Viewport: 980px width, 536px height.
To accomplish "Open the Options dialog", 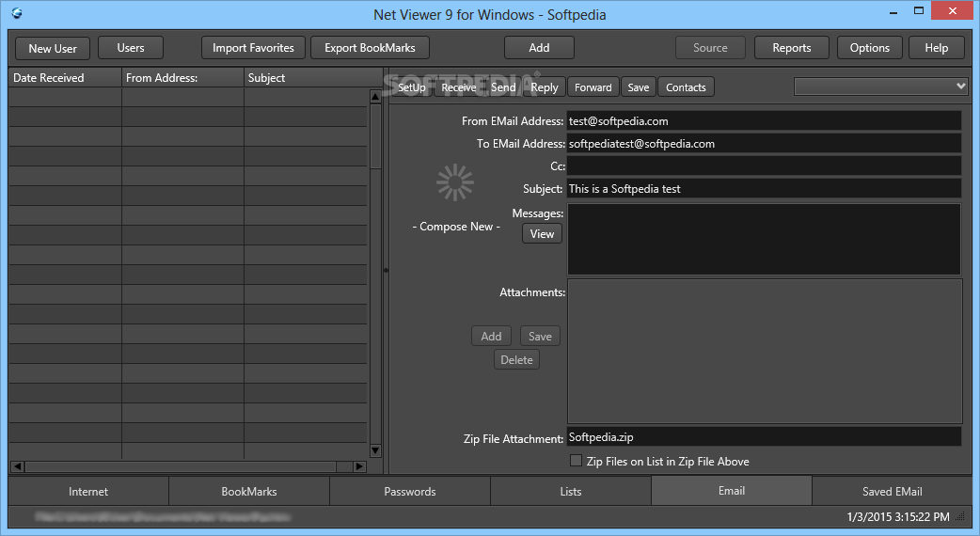I will (870, 47).
